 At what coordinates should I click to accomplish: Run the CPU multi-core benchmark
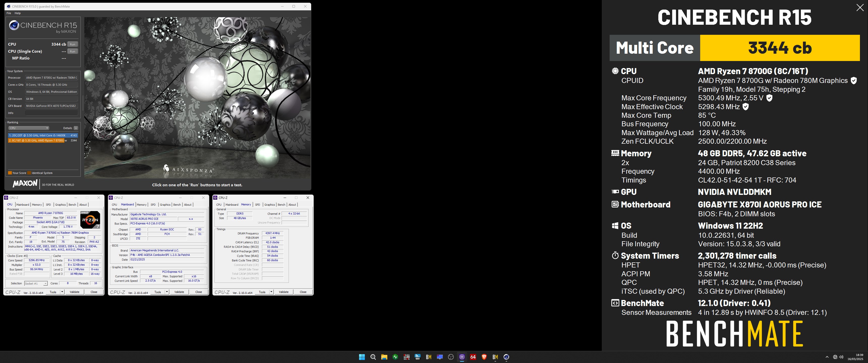(x=72, y=44)
